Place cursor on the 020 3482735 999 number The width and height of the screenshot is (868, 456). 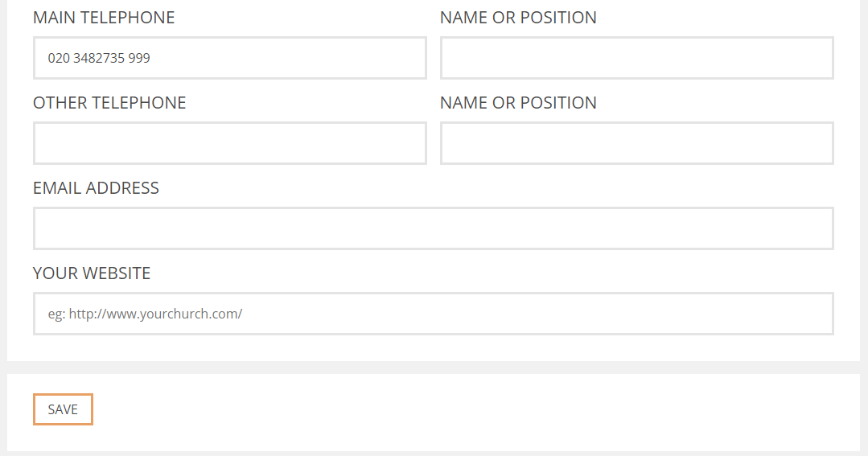[98, 58]
